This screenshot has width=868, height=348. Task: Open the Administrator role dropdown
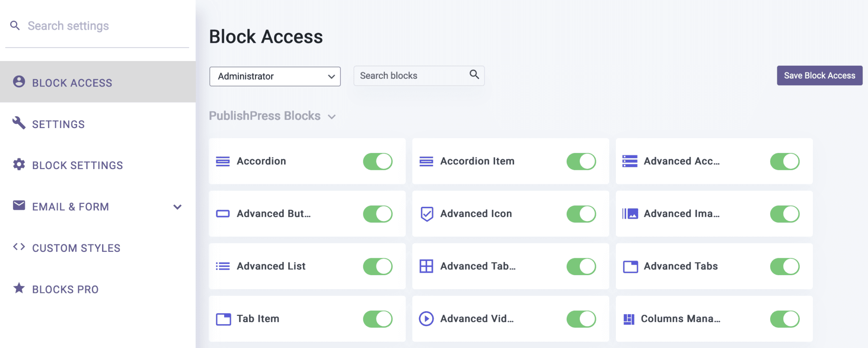click(x=275, y=76)
